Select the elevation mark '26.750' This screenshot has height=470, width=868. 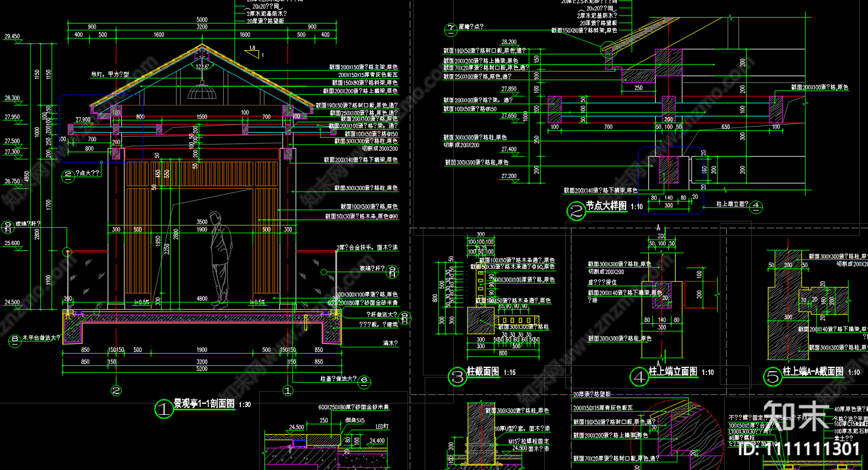click(x=12, y=181)
